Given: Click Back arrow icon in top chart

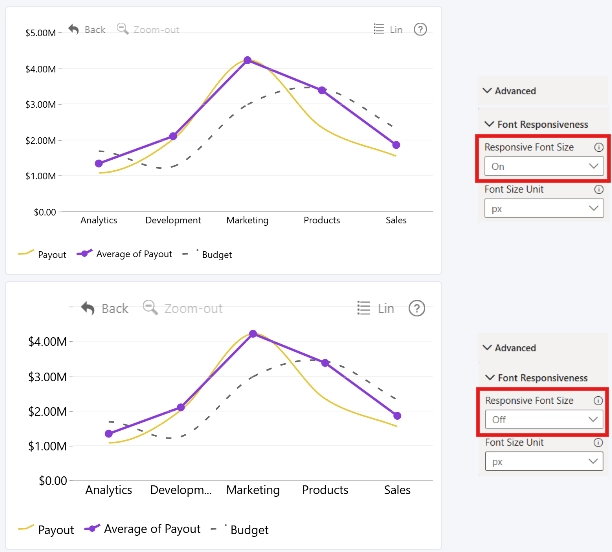Looking at the screenshot, I should (x=74, y=29).
